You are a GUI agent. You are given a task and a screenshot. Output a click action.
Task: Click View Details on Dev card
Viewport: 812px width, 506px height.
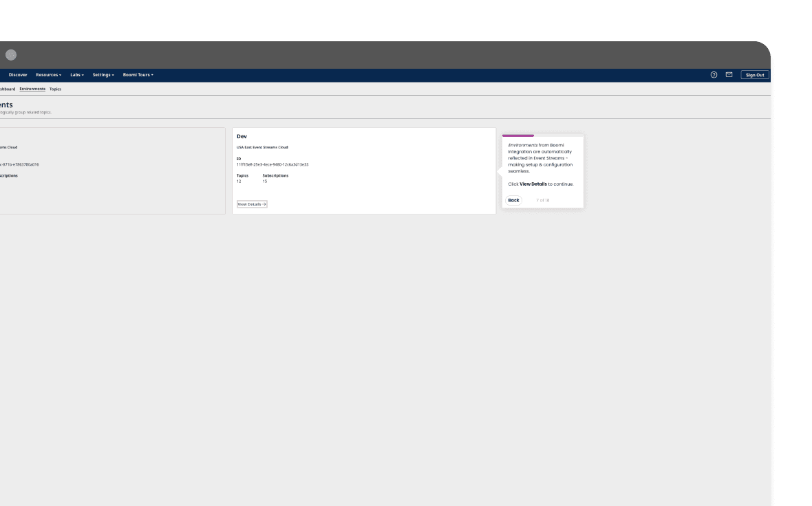click(x=252, y=204)
